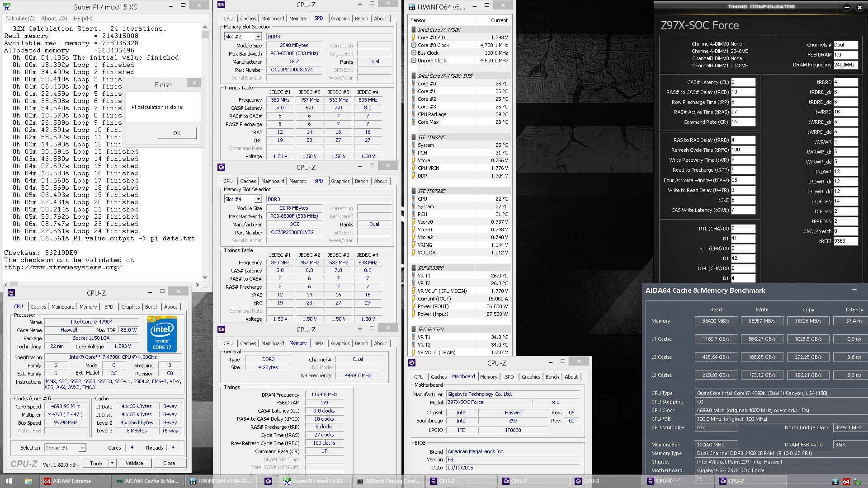
Task: Switch to Caches tab in CPU-Z processor window
Action: point(38,307)
